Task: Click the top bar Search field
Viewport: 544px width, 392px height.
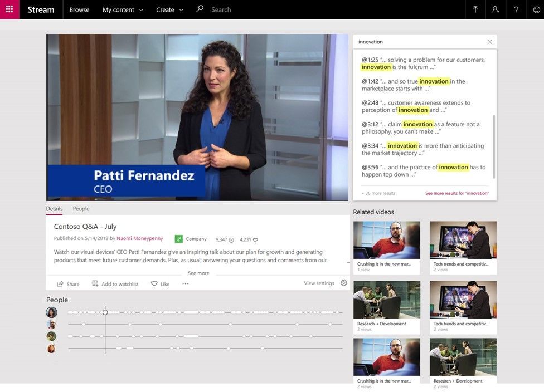Action: tap(221, 9)
